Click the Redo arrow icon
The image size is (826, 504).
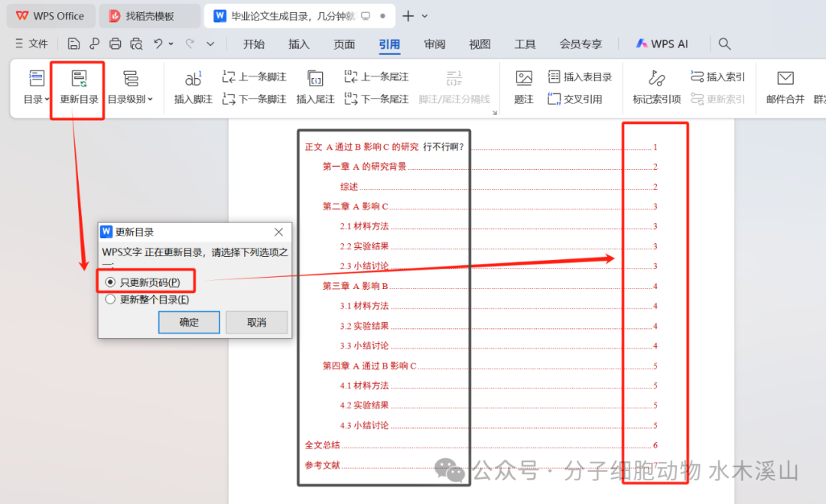pos(190,44)
